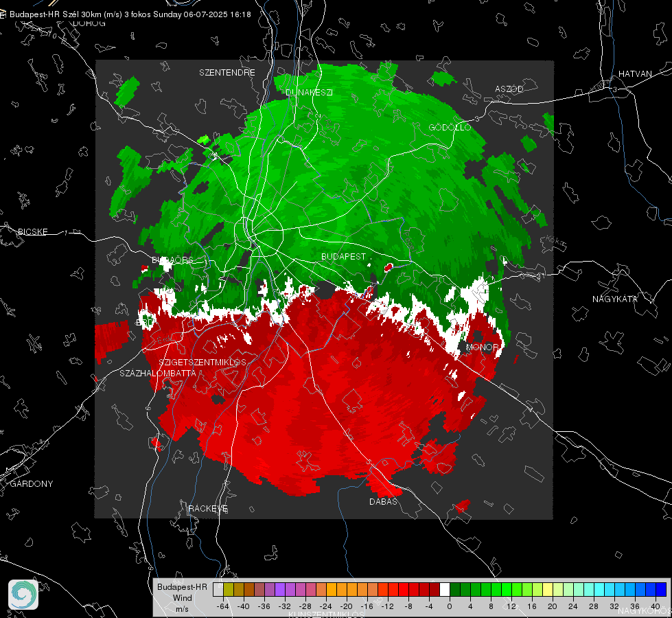Click the SZIGETSZENTMIKLÓS town label

click(x=202, y=362)
